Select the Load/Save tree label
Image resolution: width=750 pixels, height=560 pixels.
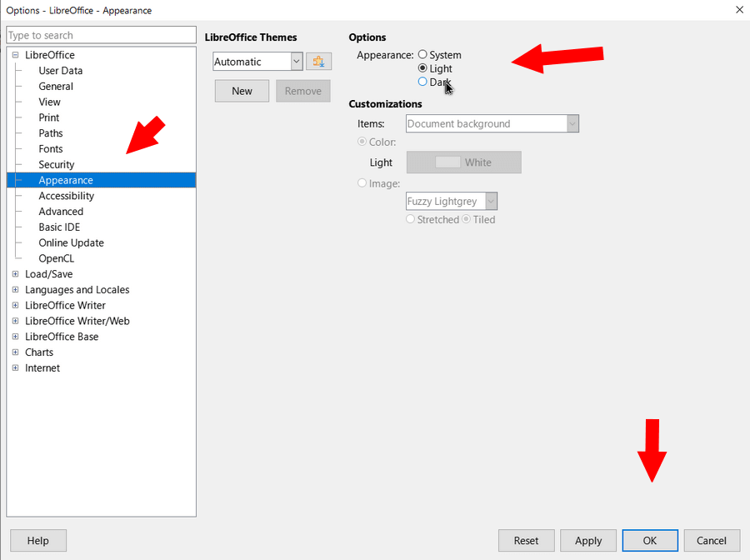pos(49,274)
